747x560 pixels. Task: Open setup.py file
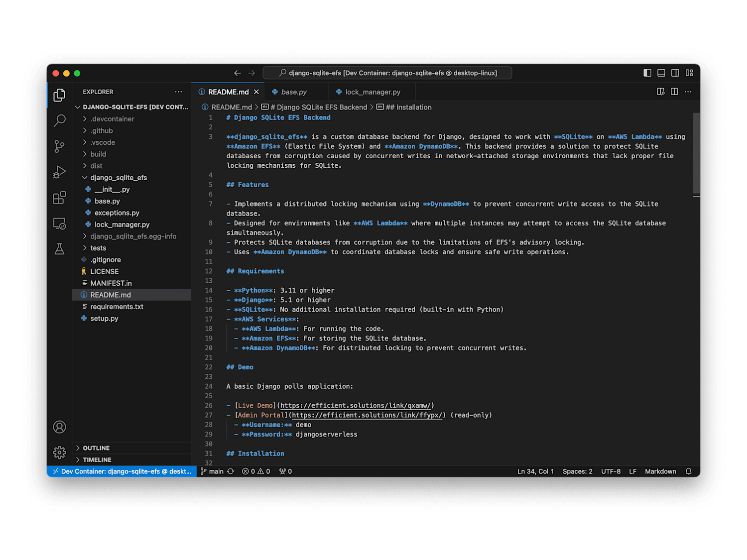pyautogui.click(x=131, y=319)
